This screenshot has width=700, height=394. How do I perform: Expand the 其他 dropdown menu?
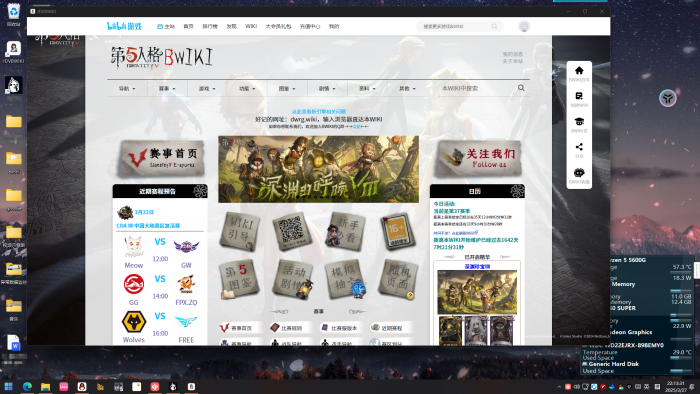pos(407,88)
